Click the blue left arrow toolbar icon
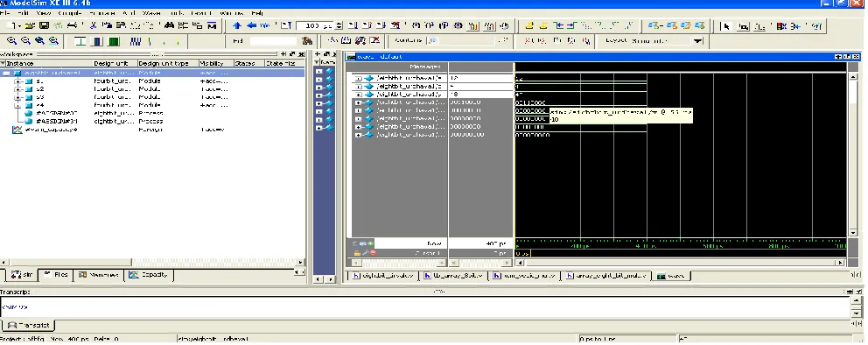 (251, 25)
